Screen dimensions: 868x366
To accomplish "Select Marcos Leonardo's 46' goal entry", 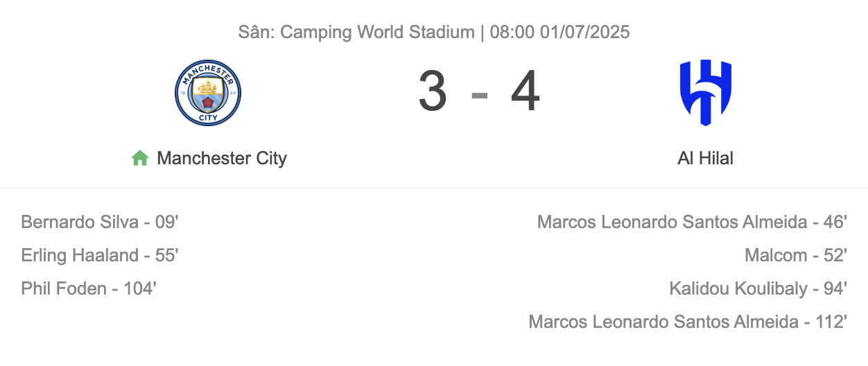I will pos(692,222).
